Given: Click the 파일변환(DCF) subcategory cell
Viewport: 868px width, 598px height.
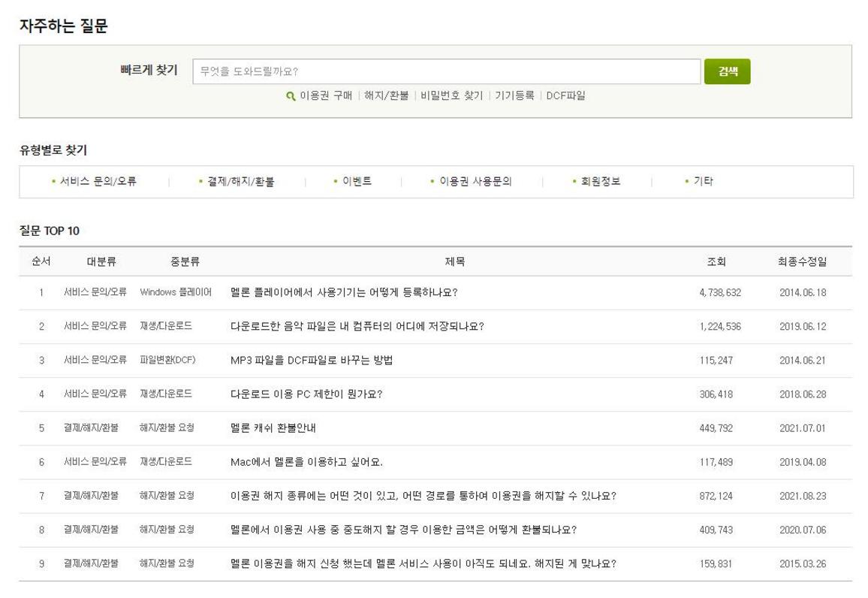Looking at the screenshot, I should coord(167,360).
